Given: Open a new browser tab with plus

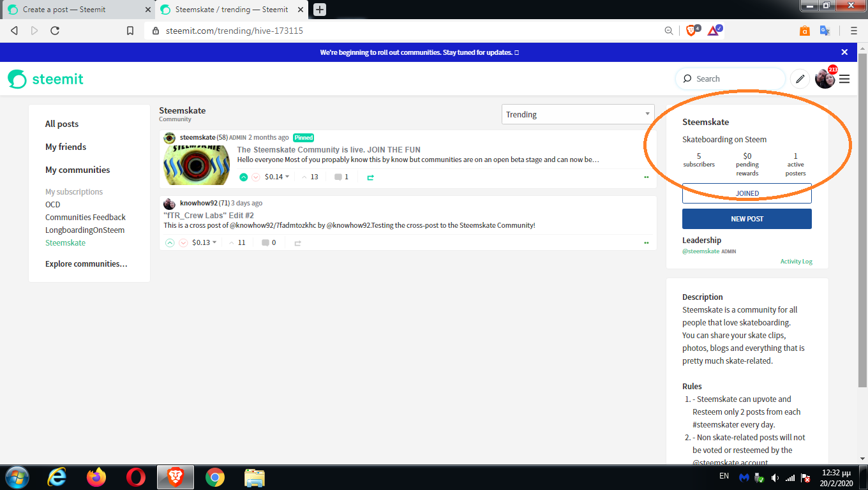Looking at the screenshot, I should (320, 10).
